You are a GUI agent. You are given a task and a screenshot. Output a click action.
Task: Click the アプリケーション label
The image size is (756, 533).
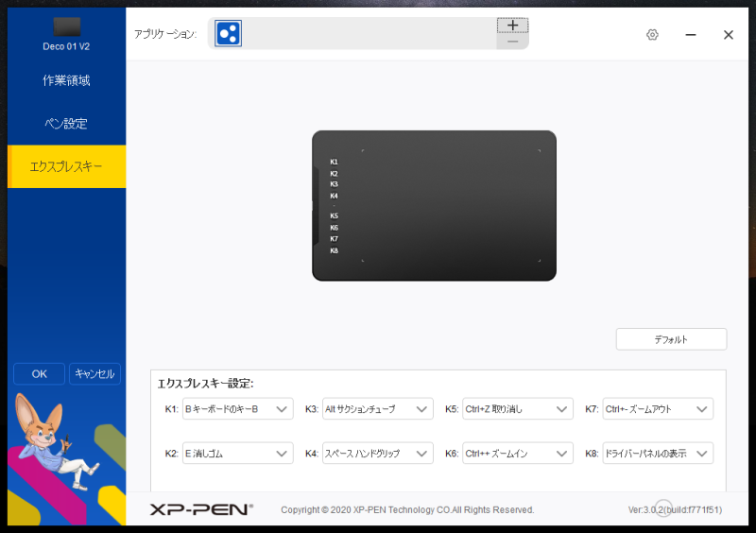point(165,34)
